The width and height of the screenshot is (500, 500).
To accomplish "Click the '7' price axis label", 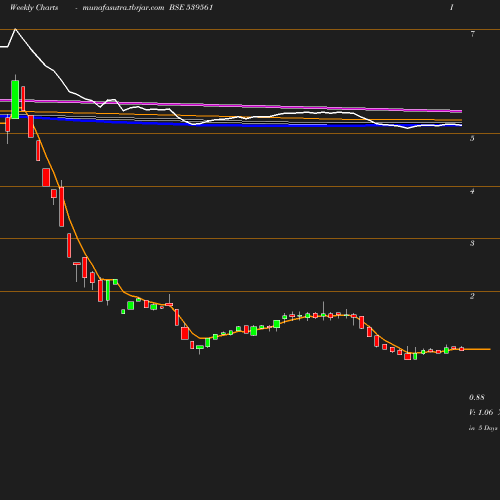I will tap(472, 34).
